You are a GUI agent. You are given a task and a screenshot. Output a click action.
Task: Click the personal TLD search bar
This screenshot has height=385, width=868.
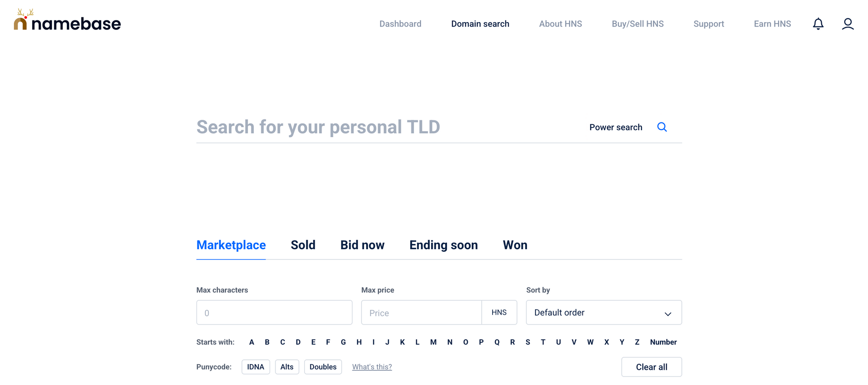click(391, 127)
